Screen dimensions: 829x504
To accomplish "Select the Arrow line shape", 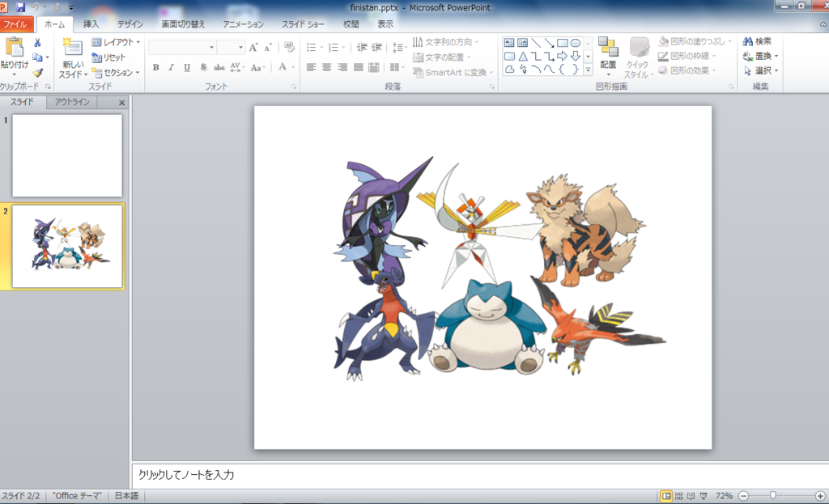I will point(550,43).
